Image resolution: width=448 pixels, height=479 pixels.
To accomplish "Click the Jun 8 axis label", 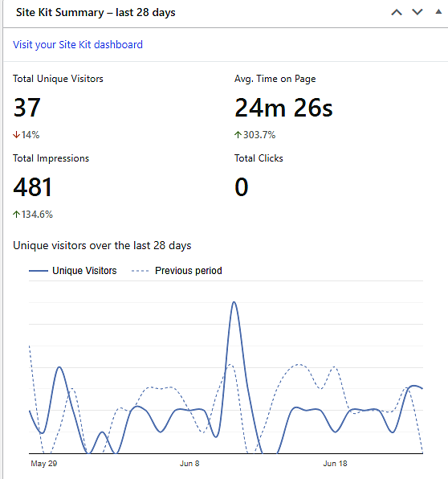I will click(x=189, y=464).
